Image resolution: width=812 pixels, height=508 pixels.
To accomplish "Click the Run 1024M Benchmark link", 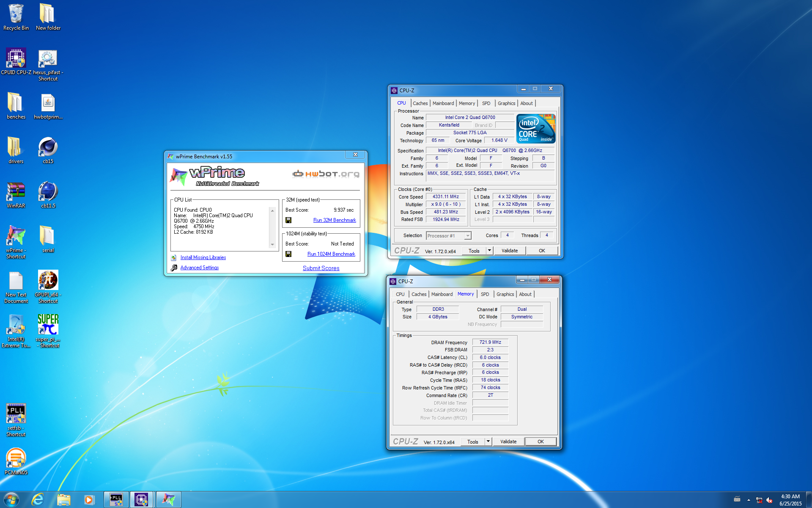I will (x=331, y=254).
